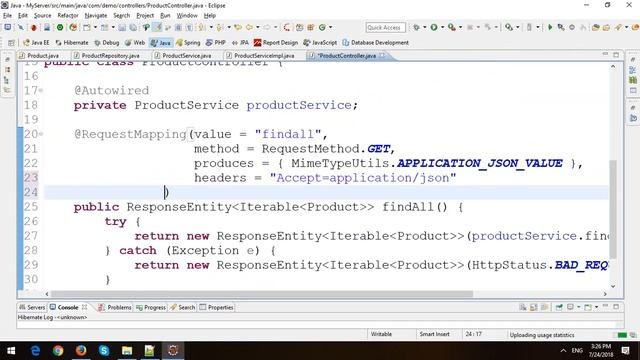Open the Window menu
This screenshot has height=360, width=640.
pyautogui.click(x=187, y=16)
